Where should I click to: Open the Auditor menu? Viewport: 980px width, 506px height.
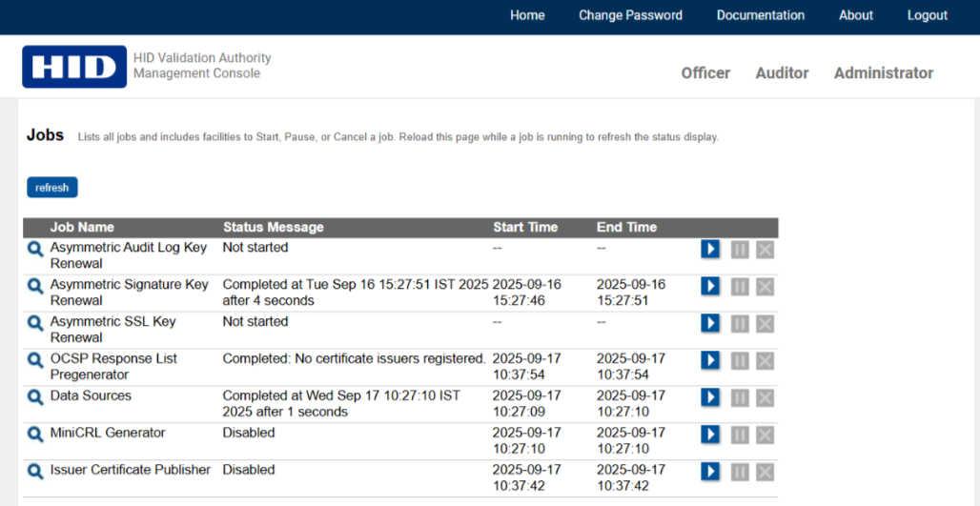(x=782, y=73)
